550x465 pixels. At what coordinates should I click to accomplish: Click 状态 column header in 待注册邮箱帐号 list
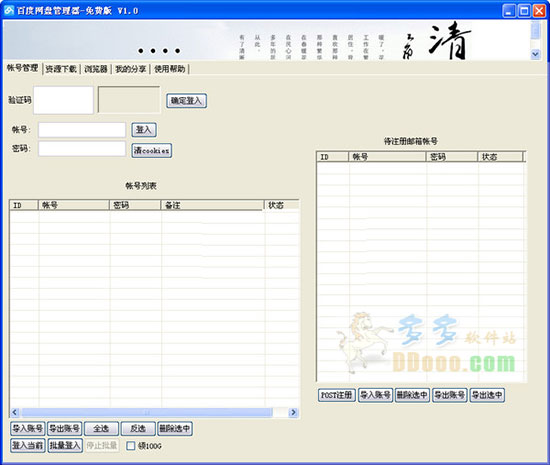(x=500, y=157)
